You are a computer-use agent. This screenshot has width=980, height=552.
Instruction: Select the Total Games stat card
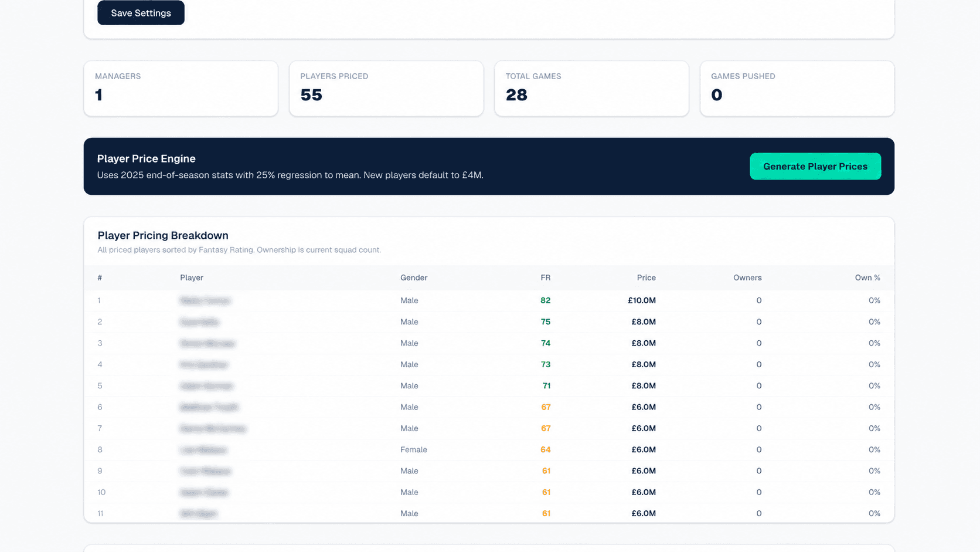591,89
